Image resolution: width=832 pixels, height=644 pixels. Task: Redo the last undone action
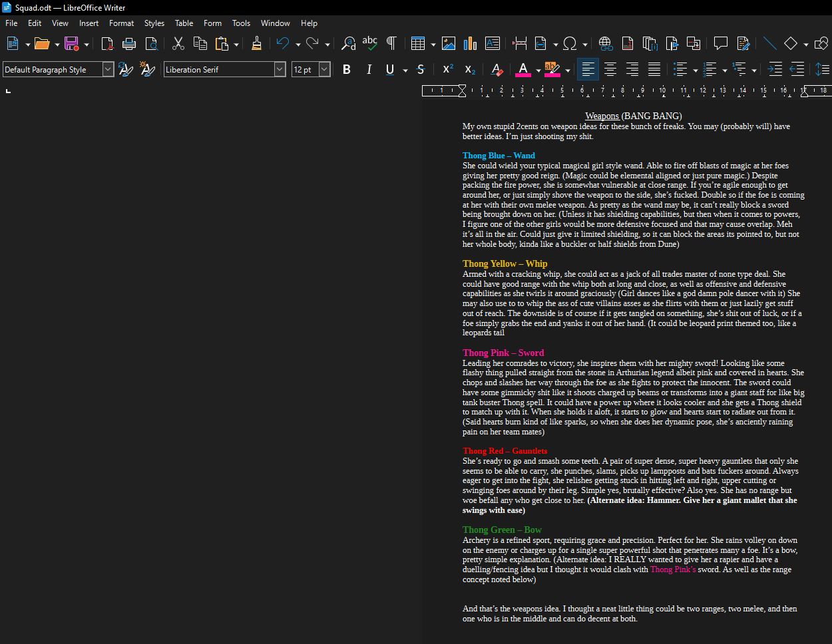pos(312,43)
